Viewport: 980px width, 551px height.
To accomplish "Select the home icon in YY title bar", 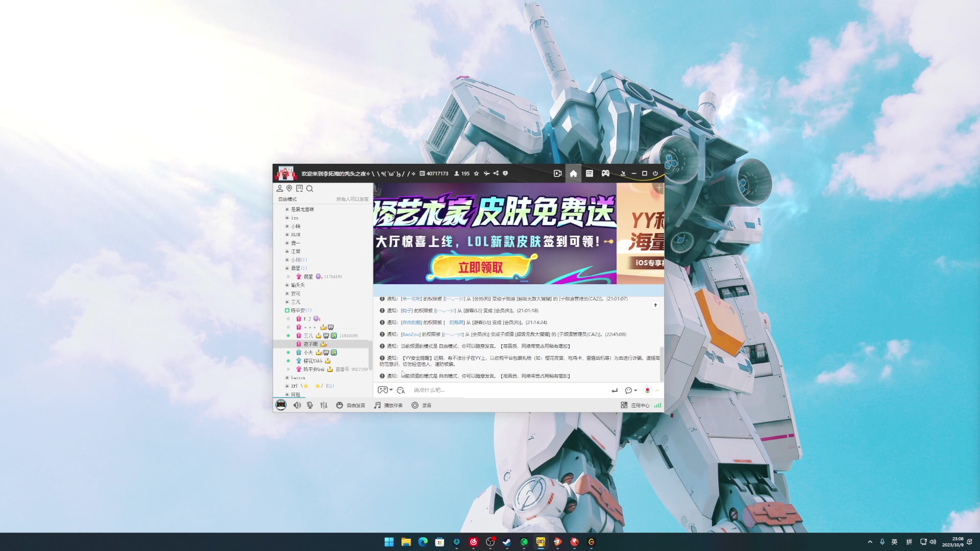I will (x=573, y=173).
